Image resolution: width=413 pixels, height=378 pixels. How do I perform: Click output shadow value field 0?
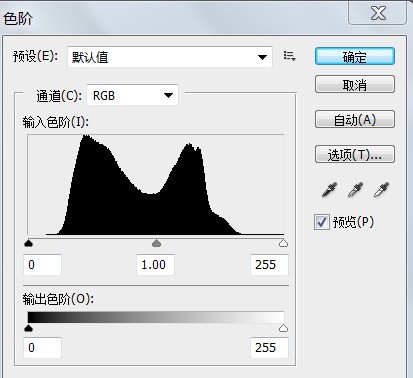click(x=43, y=348)
